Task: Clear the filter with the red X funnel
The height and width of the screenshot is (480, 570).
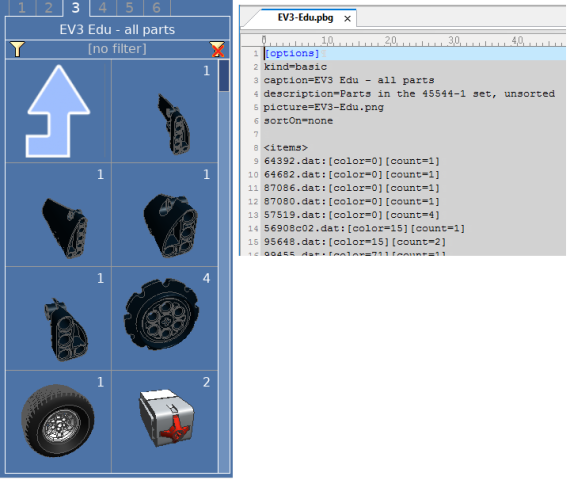Action: [x=217, y=49]
